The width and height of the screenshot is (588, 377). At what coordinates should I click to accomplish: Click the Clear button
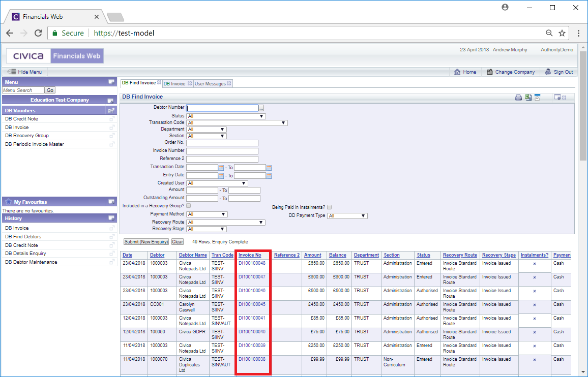[x=178, y=242]
